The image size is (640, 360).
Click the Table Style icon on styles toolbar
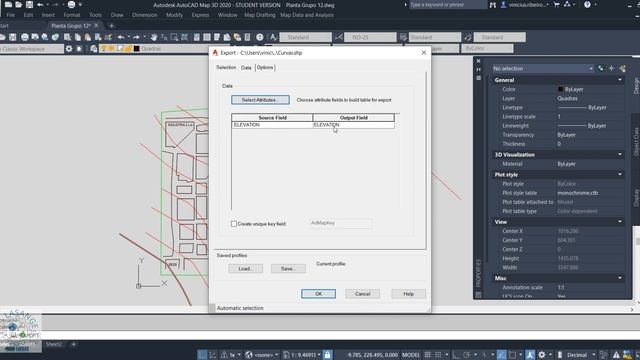pyautogui.click(x=403, y=37)
